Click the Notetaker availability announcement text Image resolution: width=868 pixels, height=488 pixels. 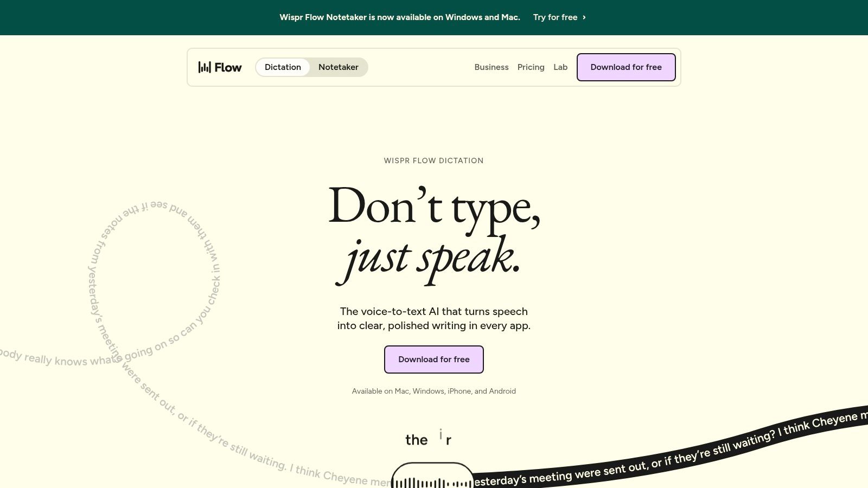pos(400,17)
